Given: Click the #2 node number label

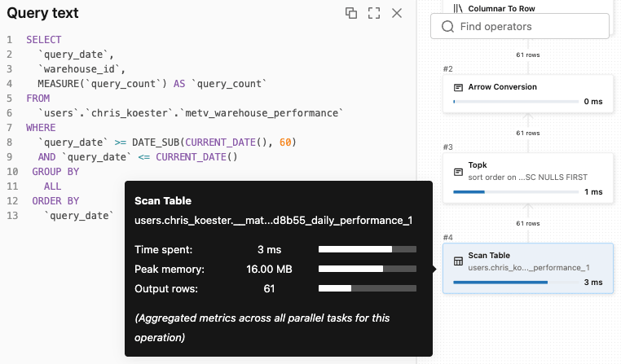Looking at the screenshot, I should (447, 69).
